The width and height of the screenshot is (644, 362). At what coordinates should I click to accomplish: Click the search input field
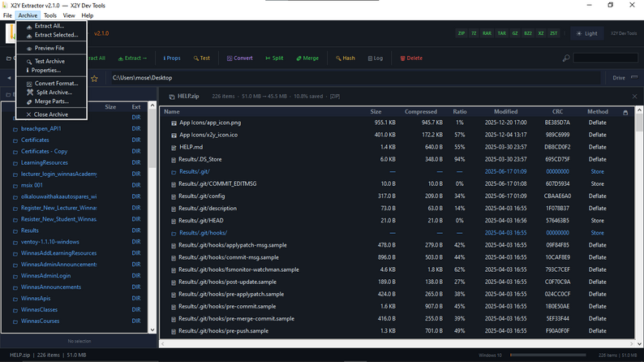point(605,58)
